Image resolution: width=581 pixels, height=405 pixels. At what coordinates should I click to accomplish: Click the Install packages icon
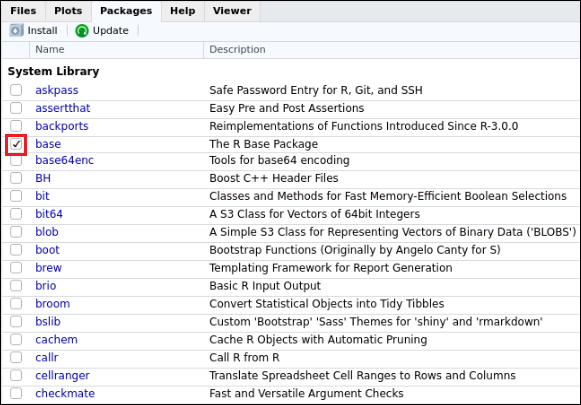coord(16,30)
